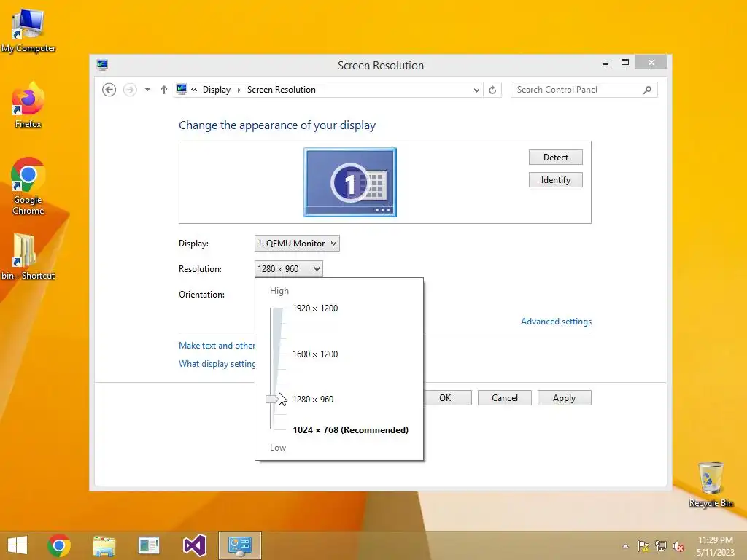Click the address bar Control Panel icon
This screenshot has height=560, width=747.
(182, 89)
